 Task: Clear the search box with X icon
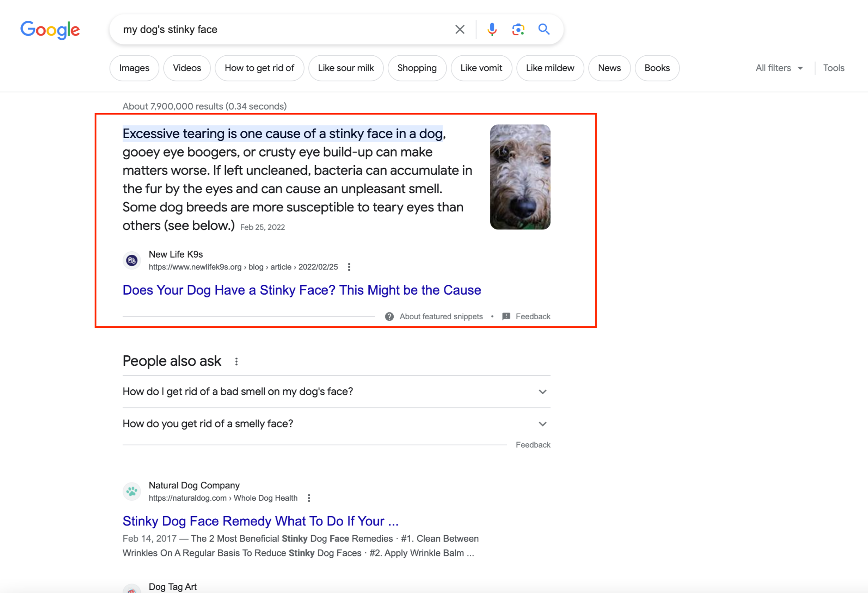point(460,29)
